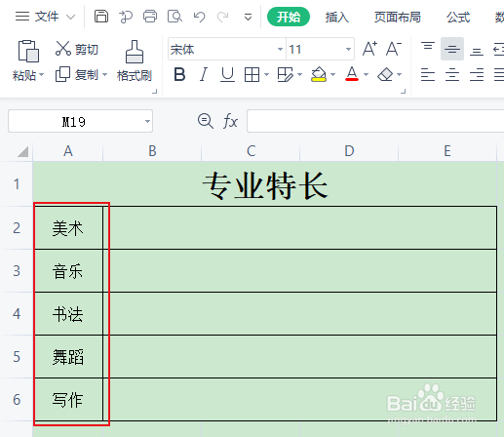This screenshot has height=437, width=504.
Task: Click the zoom magnifier next to fx
Action: point(206,121)
